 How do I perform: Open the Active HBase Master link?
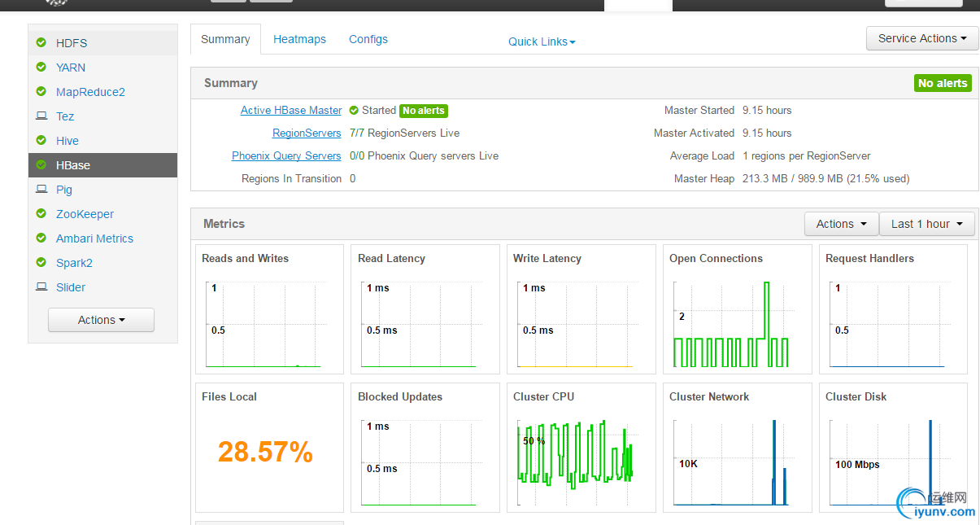[x=291, y=111]
